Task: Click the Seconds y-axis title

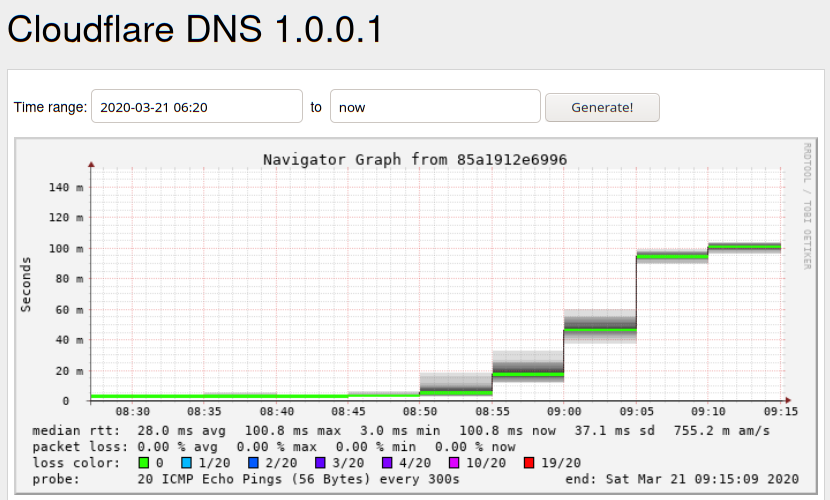Action: [25, 285]
